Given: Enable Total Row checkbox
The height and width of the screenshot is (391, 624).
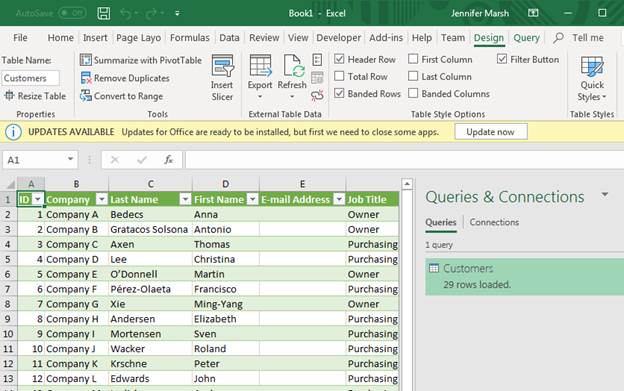Looking at the screenshot, I should [339, 76].
